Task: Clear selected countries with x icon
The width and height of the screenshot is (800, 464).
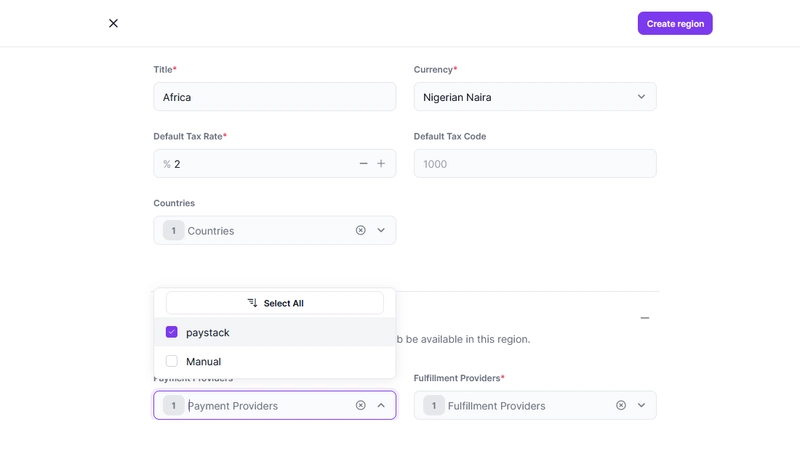Action: click(361, 230)
